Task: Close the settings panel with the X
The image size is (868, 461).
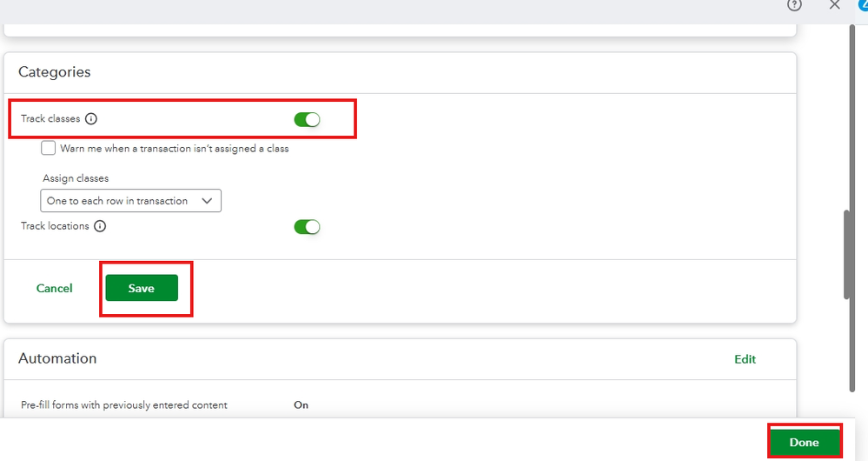Action: pyautogui.click(x=835, y=5)
